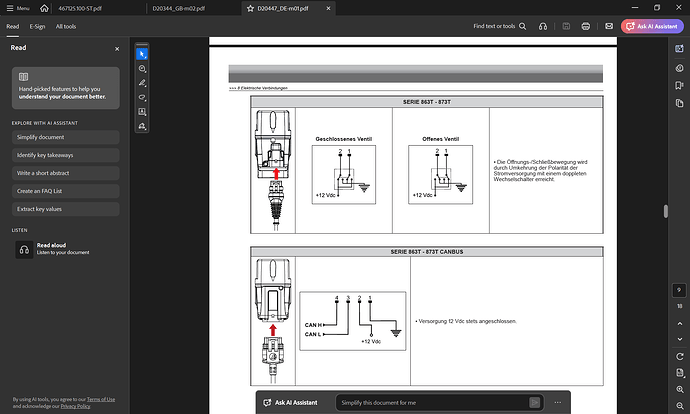This screenshot has height=414, width=690.
Task: Click the "Geschlossenes Ventil" label
Action: [343, 139]
